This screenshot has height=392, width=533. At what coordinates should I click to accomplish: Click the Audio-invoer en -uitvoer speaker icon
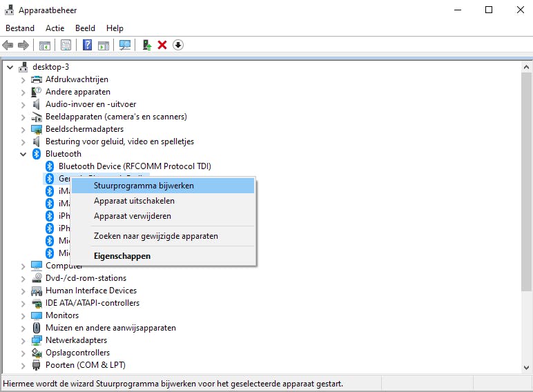point(36,104)
